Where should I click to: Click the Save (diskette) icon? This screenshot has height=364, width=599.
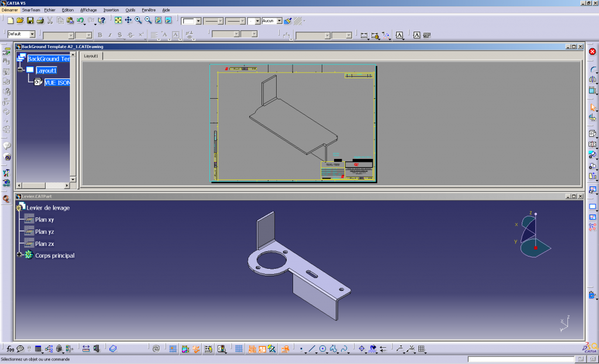[x=30, y=20]
